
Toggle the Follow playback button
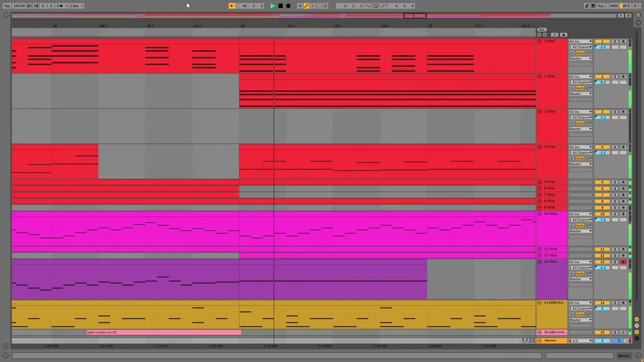click(232, 6)
